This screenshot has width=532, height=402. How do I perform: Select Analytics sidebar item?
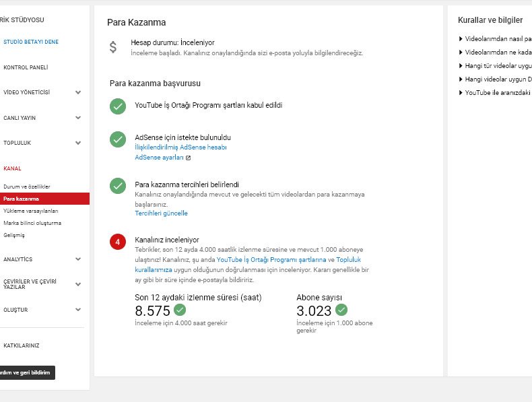tap(18, 259)
